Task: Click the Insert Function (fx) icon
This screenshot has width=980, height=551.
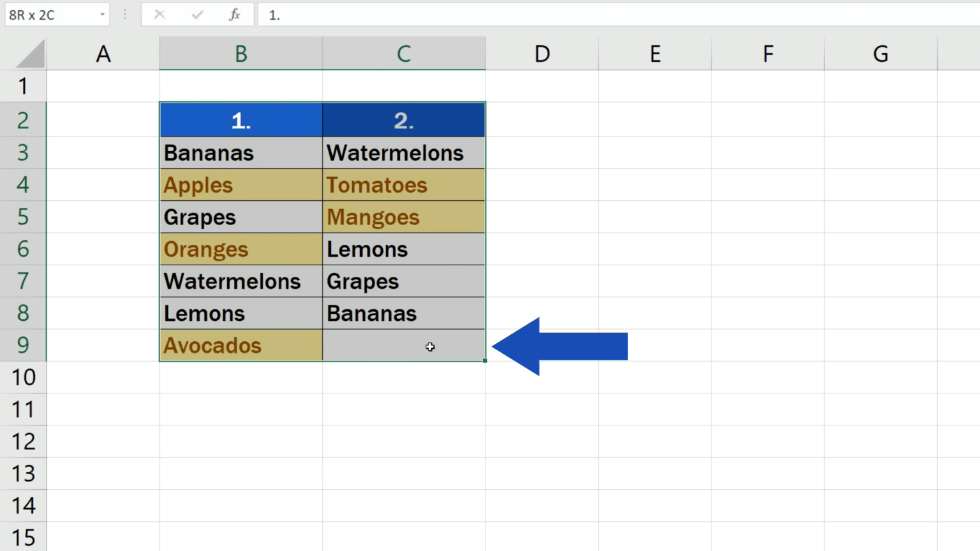Action: tap(234, 15)
